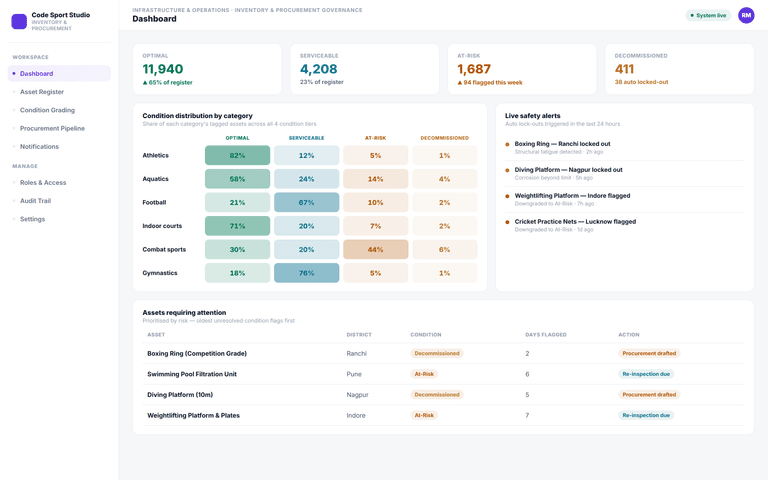The height and width of the screenshot is (480, 768).
Task: Select Combat sports At-Risk 44% cell
Action: pos(376,249)
